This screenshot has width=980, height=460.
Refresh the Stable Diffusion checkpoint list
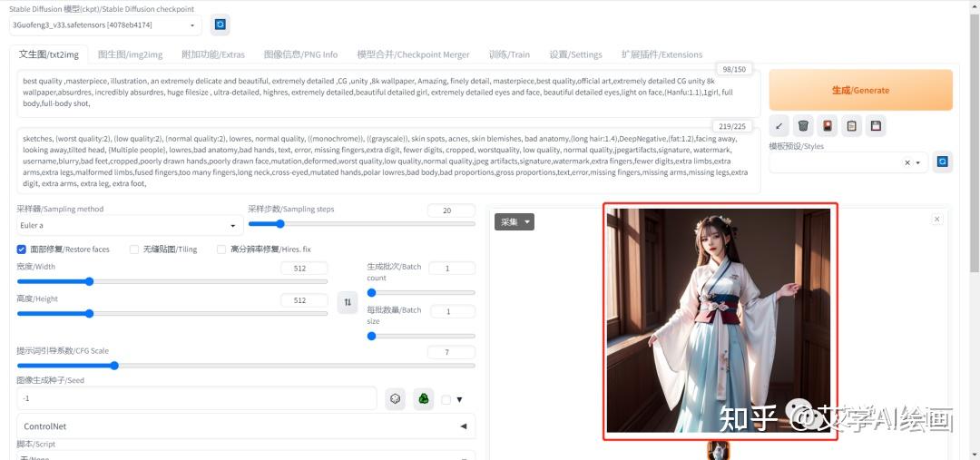220,24
